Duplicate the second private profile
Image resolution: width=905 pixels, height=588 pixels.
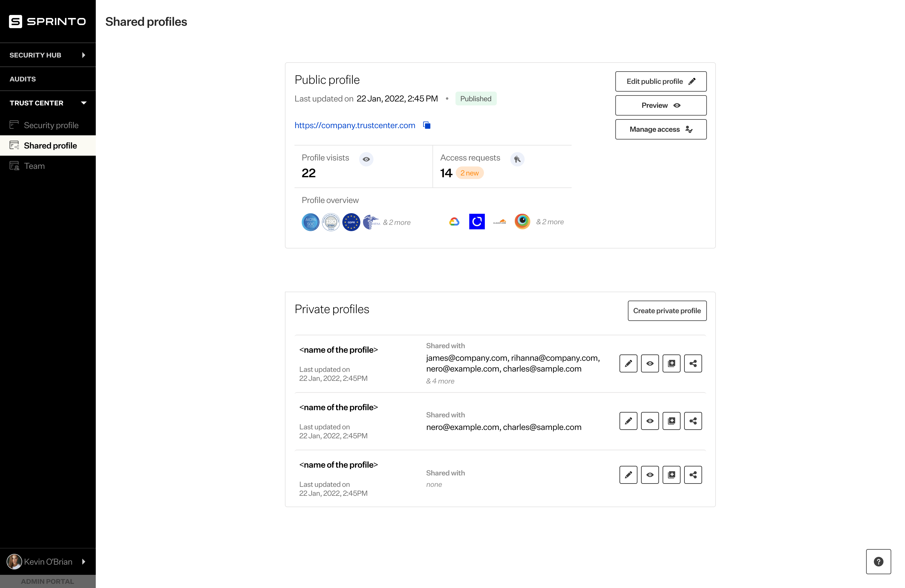671,421
